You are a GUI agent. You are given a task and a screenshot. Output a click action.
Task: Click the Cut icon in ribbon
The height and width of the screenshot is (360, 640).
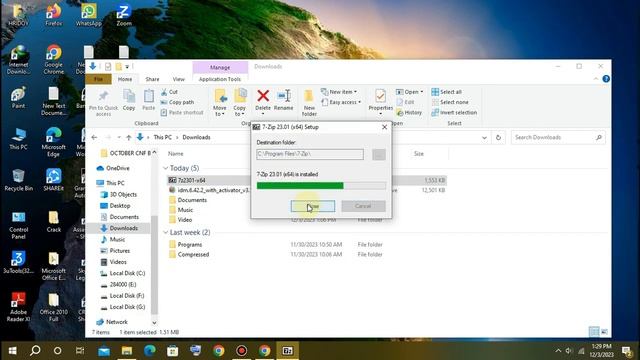click(164, 92)
